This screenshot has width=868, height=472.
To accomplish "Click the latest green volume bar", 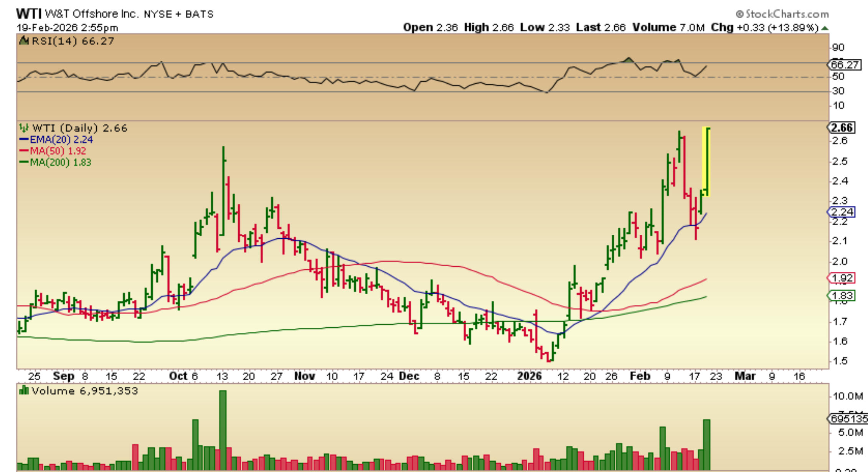I will point(706,444).
